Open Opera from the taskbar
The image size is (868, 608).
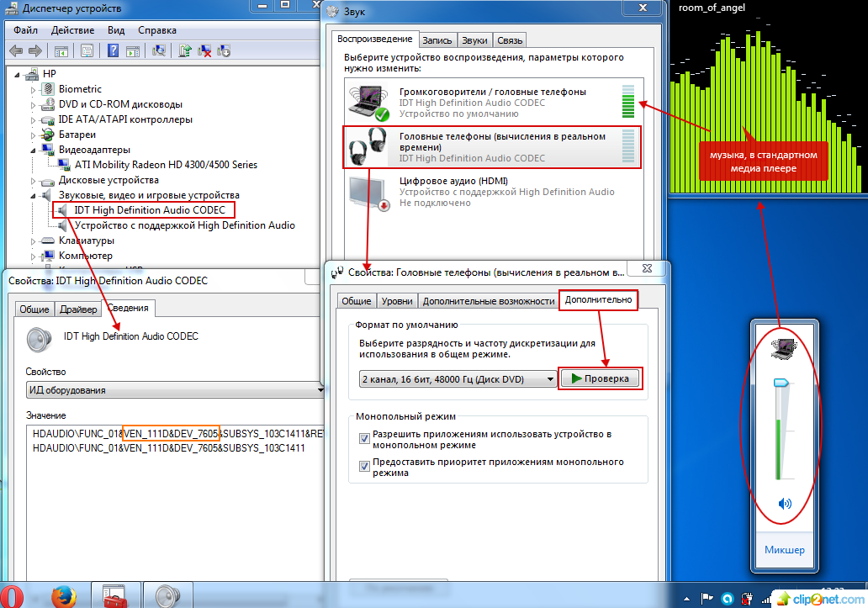(12, 596)
